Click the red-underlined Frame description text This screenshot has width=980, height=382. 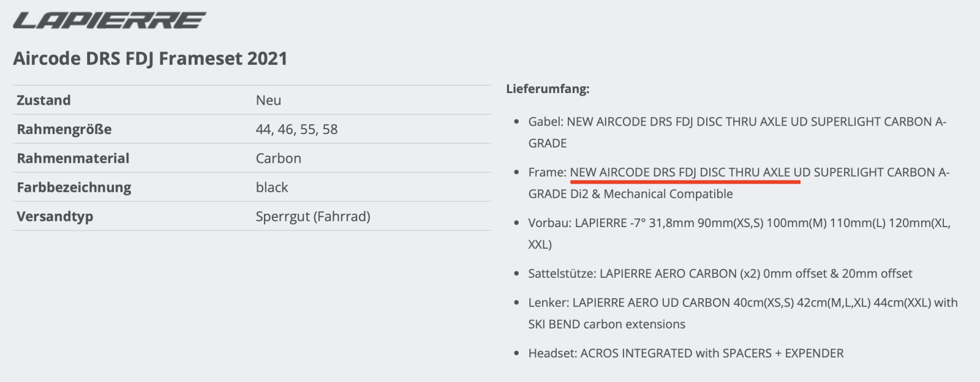pyautogui.click(x=685, y=173)
